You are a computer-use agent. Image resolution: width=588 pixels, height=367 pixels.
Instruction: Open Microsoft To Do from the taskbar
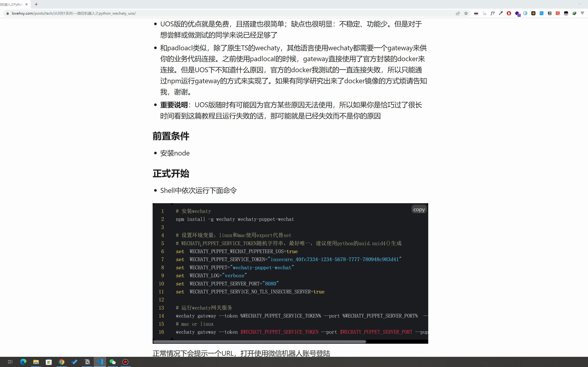(x=75, y=362)
